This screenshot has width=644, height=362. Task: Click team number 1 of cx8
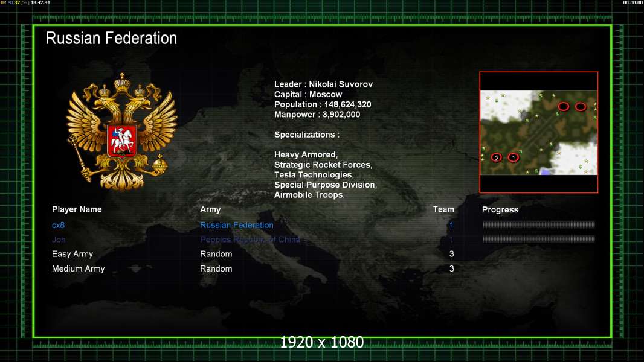pos(451,225)
